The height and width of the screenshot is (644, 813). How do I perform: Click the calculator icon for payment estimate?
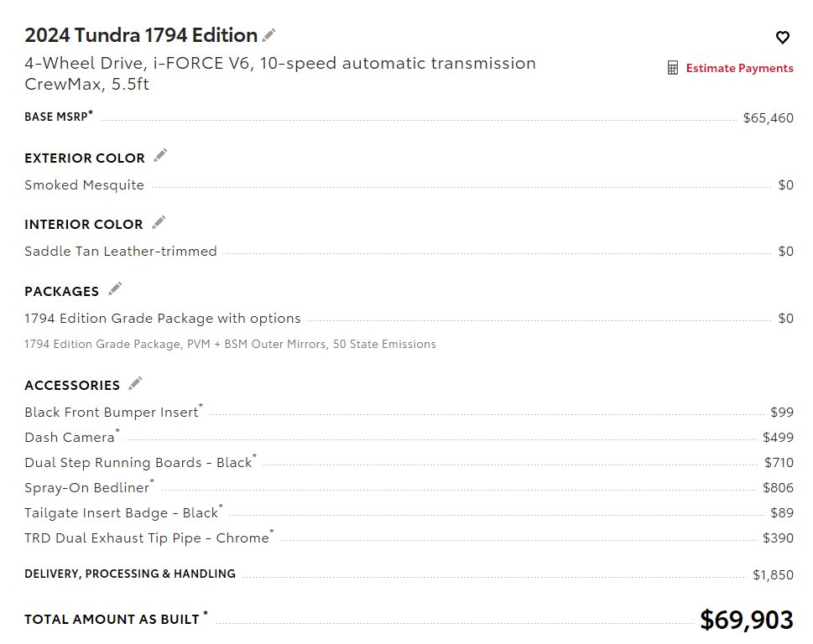click(673, 68)
